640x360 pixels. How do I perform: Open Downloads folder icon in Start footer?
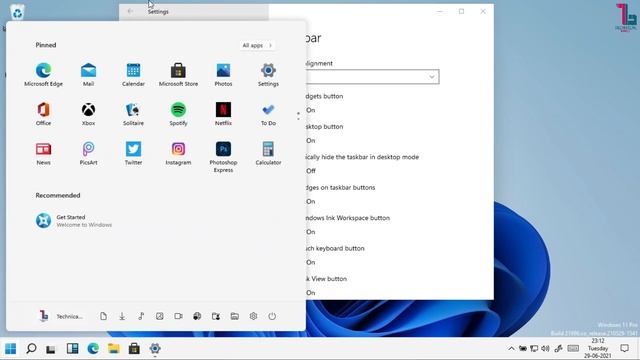(x=122, y=316)
